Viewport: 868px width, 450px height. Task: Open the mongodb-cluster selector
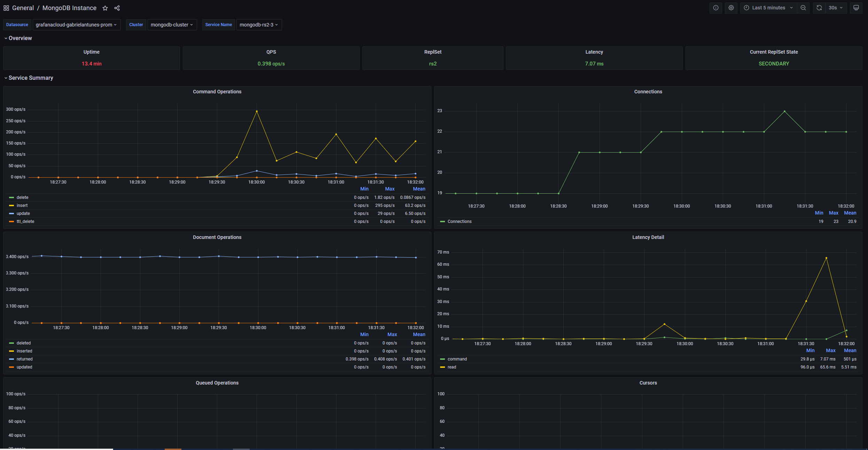click(172, 25)
